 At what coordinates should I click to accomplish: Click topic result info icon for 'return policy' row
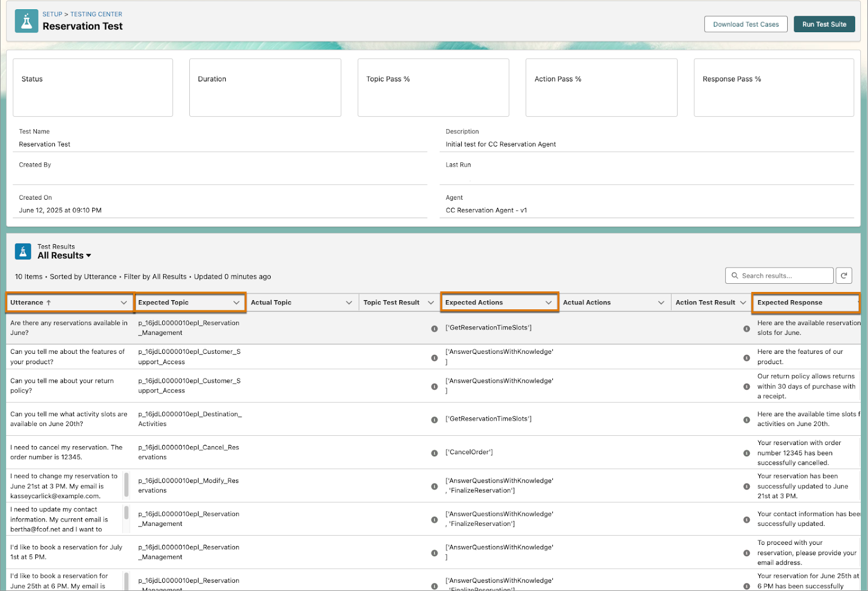[x=434, y=386]
